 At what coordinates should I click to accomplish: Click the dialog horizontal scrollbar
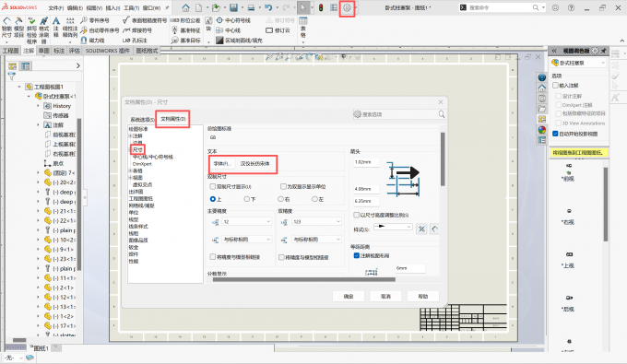pyautogui.click(x=304, y=279)
